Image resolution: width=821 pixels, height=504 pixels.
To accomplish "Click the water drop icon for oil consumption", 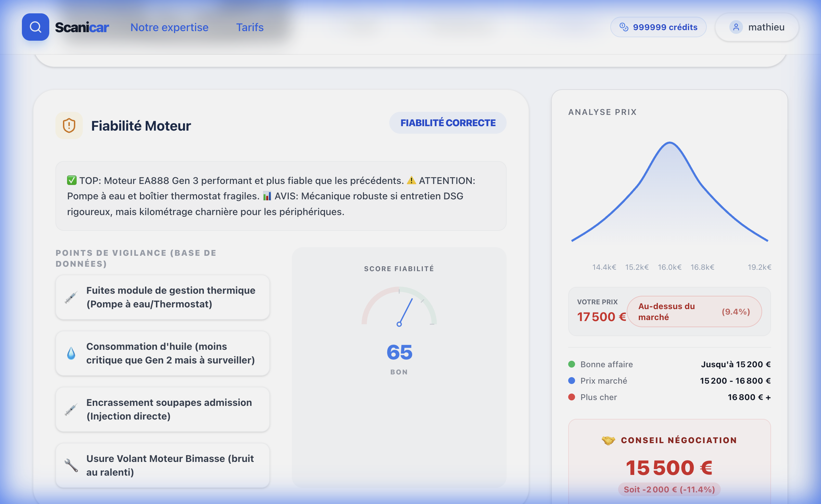I will pyautogui.click(x=71, y=353).
